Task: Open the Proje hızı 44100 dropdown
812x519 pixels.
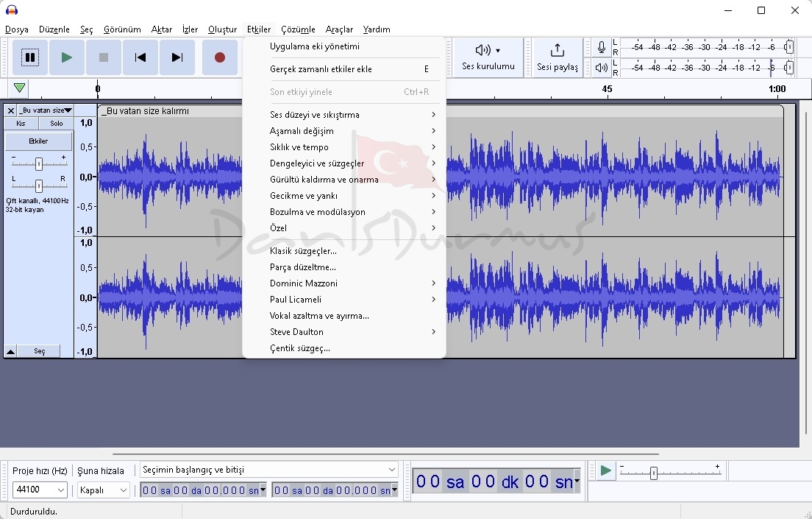Action: point(40,490)
